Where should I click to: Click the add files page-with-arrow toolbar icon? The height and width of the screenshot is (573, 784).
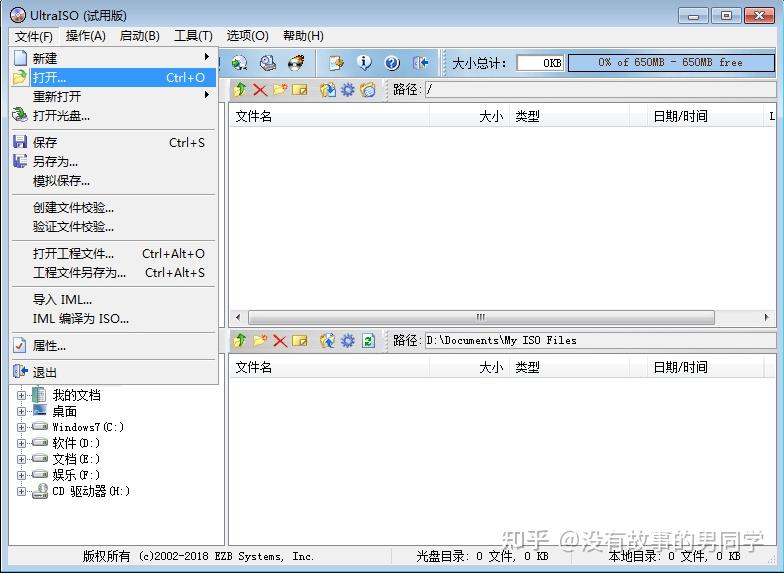coord(336,62)
